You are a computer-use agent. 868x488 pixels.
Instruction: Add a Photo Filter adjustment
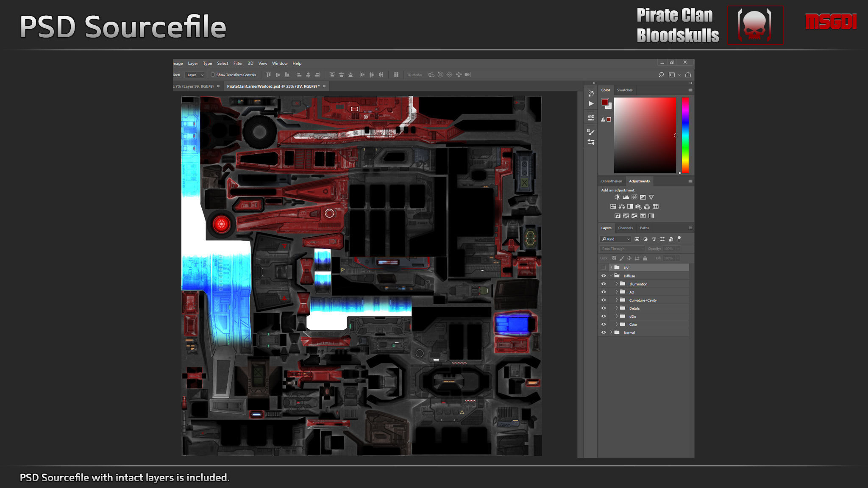coord(638,207)
